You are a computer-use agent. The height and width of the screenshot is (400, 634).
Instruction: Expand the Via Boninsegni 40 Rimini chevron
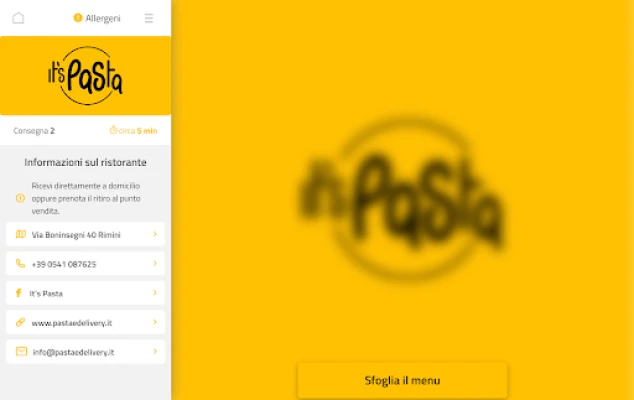pos(155,234)
